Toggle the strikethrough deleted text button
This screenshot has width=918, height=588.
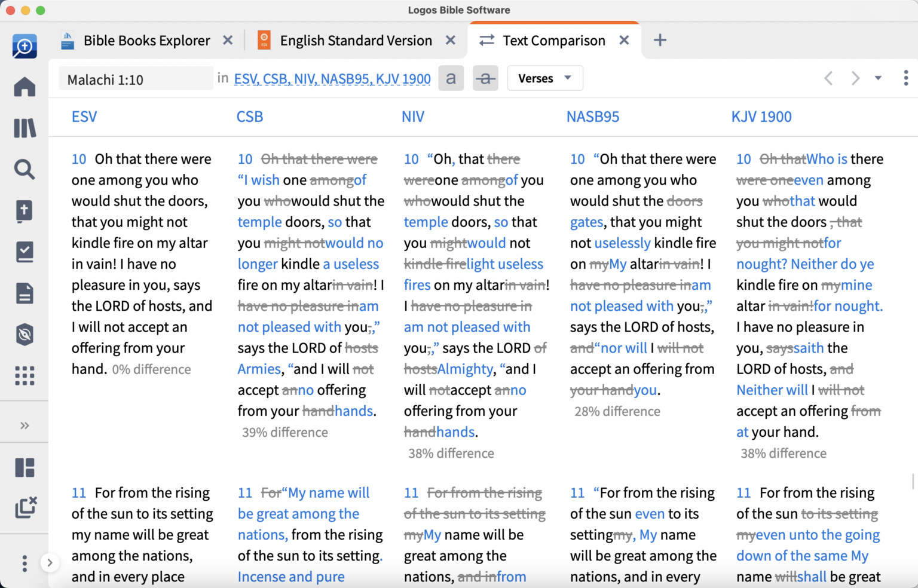485,78
